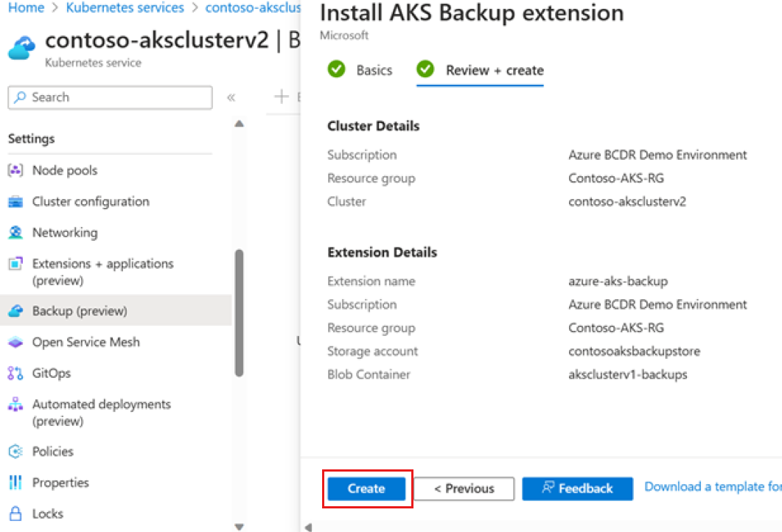
Task: Click the Create button
Action: pos(366,489)
